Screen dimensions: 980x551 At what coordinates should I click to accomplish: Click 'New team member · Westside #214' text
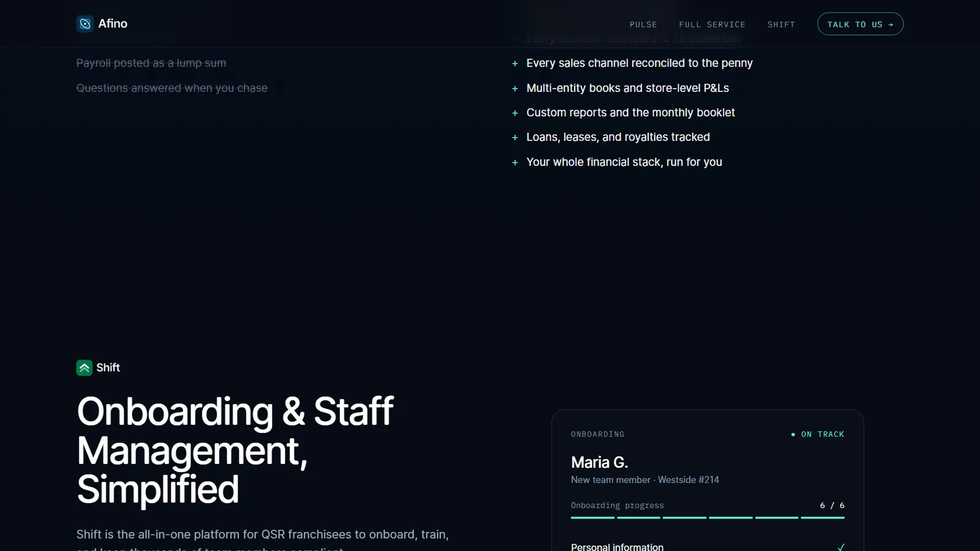pyautogui.click(x=645, y=480)
